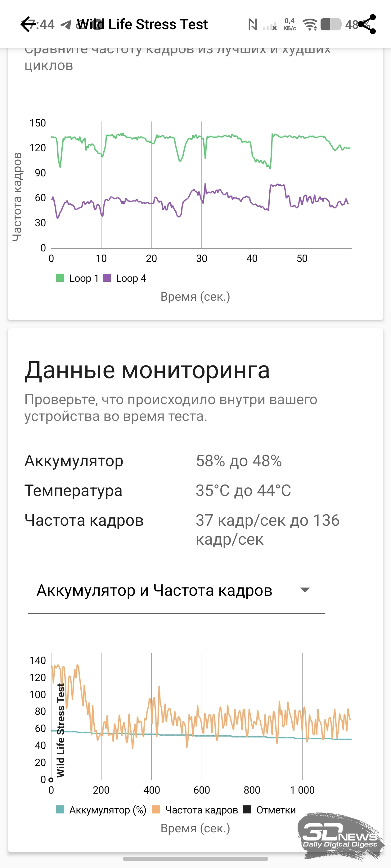Toggle Loop 4 series in legend
The width and height of the screenshot is (391, 868).
point(124,278)
